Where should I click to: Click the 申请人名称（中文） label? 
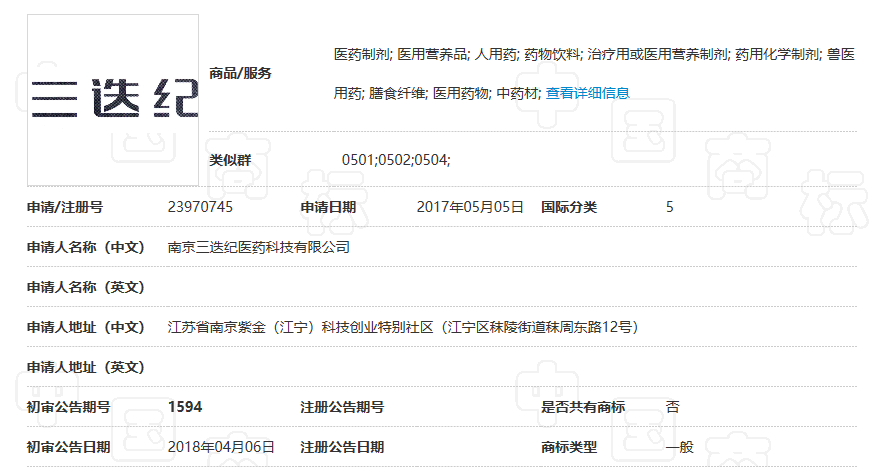pyautogui.click(x=86, y=247)
